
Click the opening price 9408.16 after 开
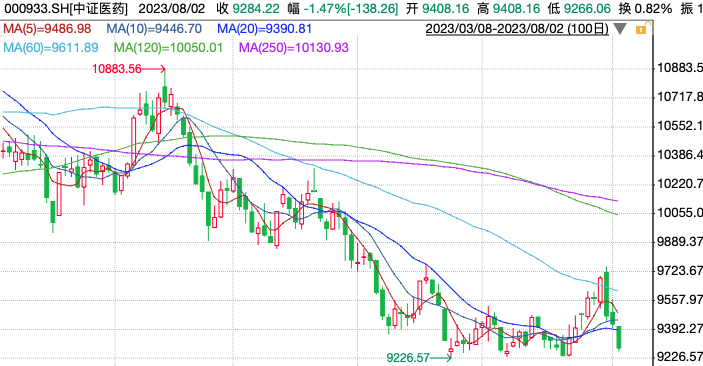[446, 9]
